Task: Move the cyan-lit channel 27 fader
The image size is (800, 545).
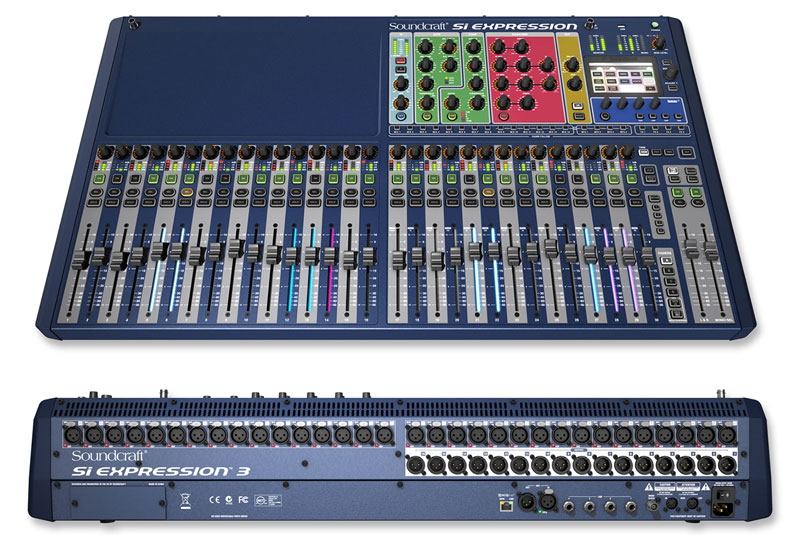Action: [x=590, y=254]
